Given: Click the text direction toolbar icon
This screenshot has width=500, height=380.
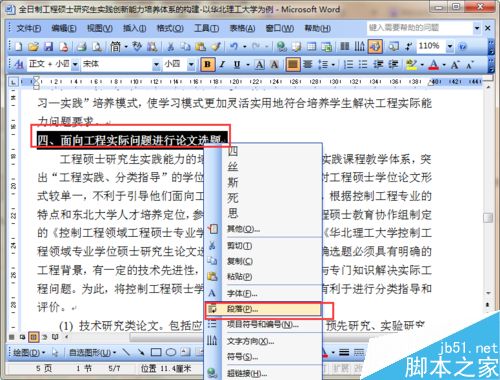Looking at the screenshot, I should 359,47.
